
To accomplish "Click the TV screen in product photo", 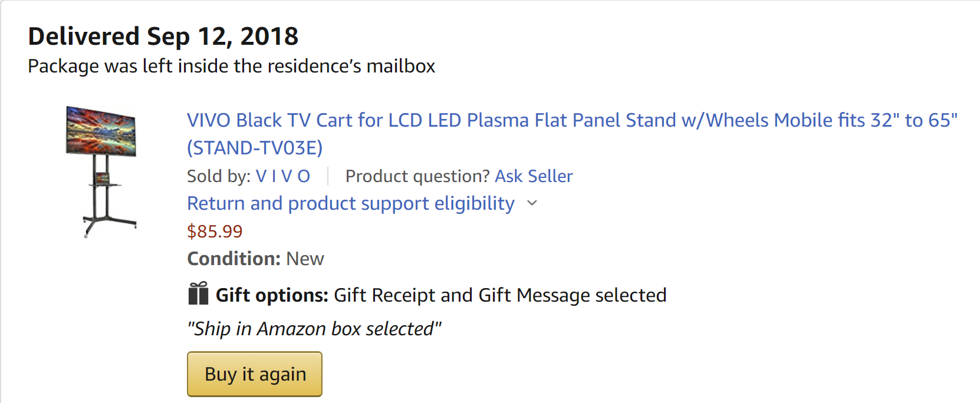I will coord(101,131).
